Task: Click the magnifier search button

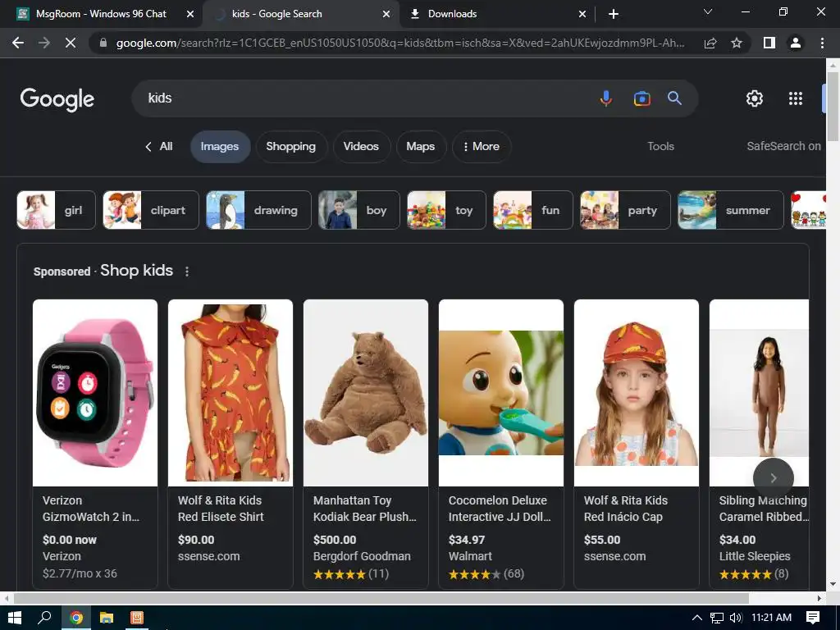Action: pos(674,98)
